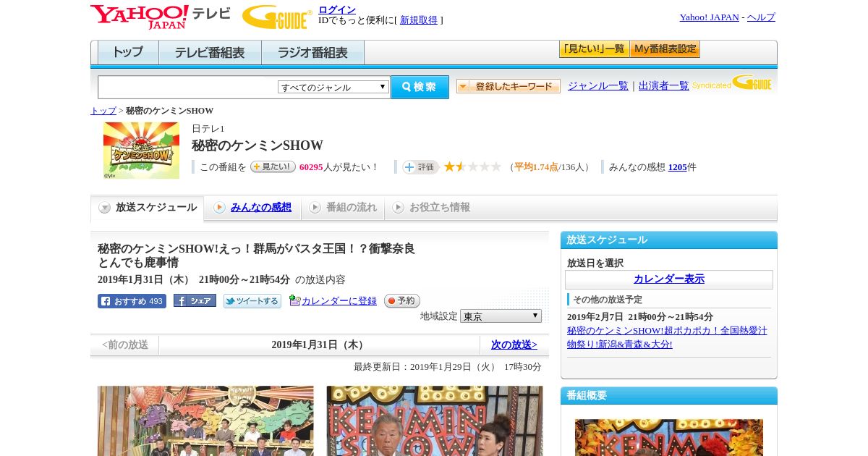The height and width of the screenshot is (456, 868).
Task: Select the 番組の流れ tab
Action: point(343,208)
